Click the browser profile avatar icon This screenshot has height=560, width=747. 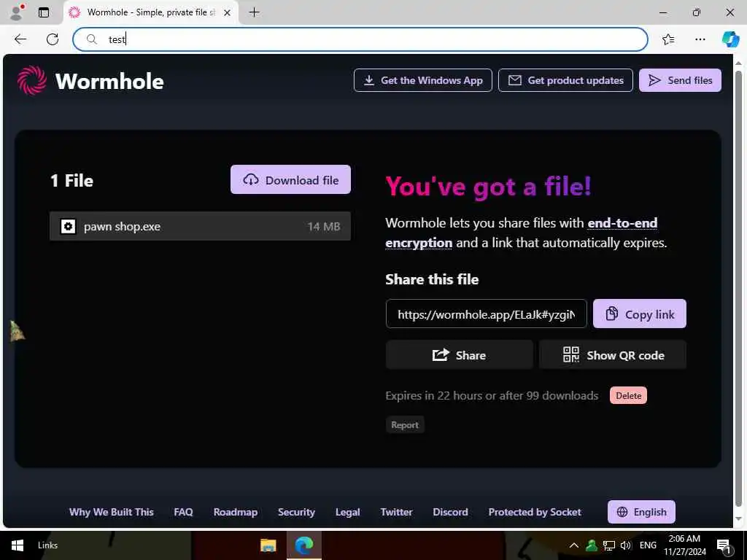click(x=18, y=12)
